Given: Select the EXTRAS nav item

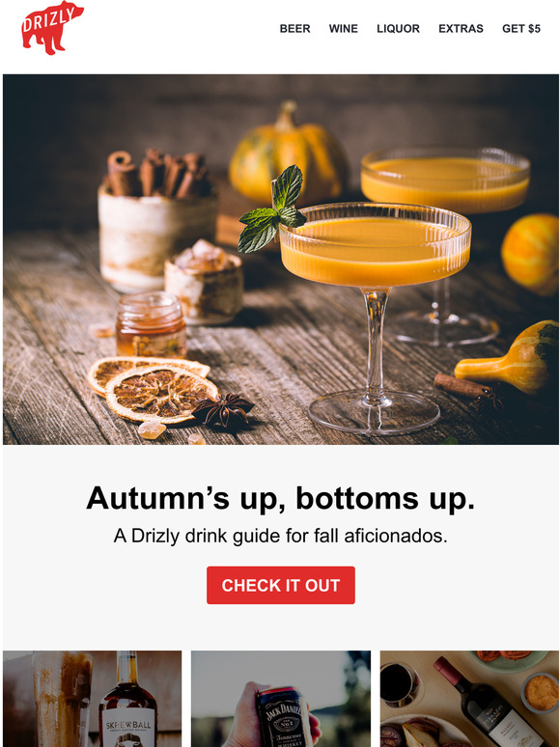Looking at the screenshot, I should point(461,29).
